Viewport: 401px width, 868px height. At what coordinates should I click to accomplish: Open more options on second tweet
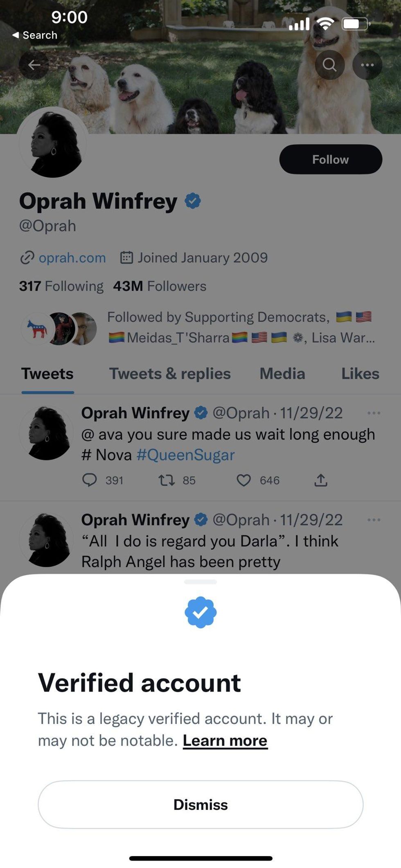374,520
